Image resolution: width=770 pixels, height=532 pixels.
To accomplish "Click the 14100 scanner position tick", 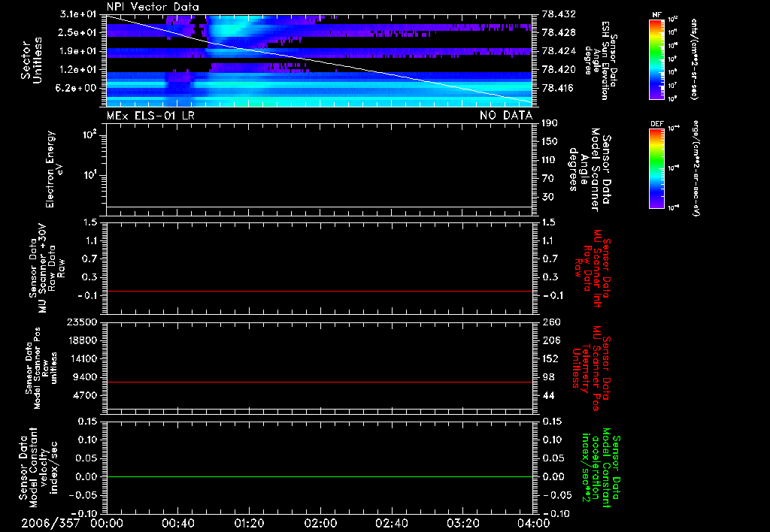I will coord(81,358).
